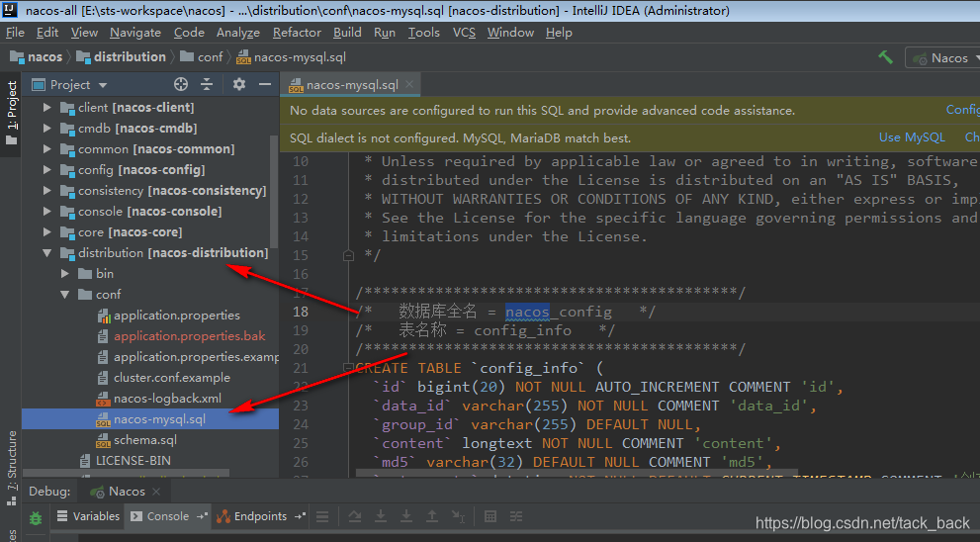980x542 pixels.
Task: Click the Use MySQL link
Action: [912, 137]
